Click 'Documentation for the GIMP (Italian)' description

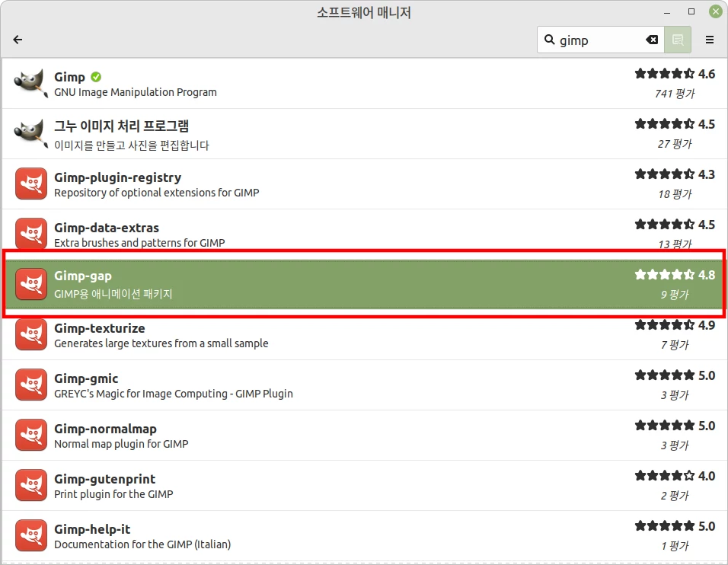click(x=142, y=544)
